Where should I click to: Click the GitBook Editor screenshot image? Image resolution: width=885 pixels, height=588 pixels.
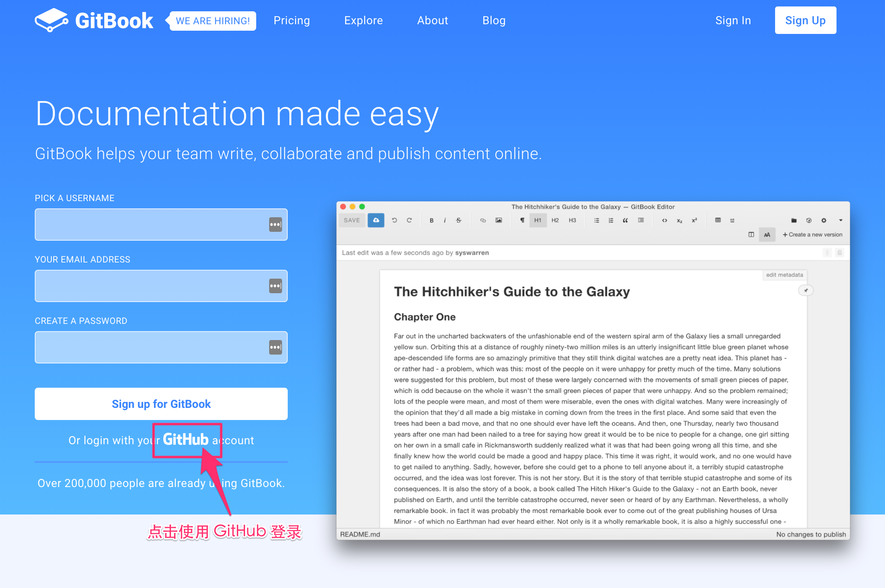click(593, 370)
